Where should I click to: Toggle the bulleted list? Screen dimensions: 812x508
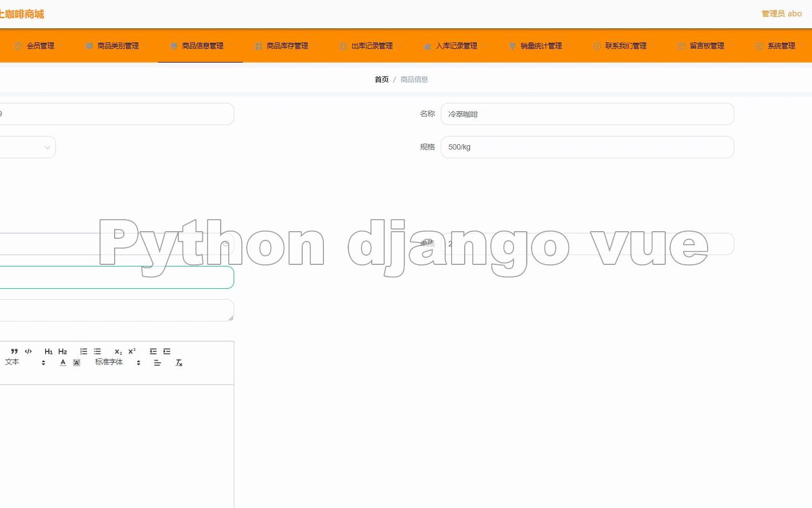97,351
